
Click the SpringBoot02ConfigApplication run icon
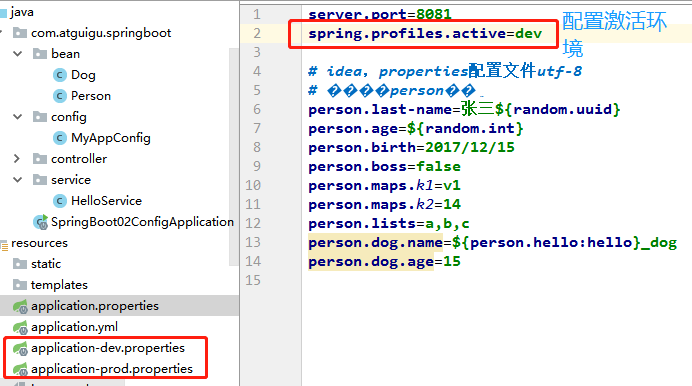tap(41, 222)
